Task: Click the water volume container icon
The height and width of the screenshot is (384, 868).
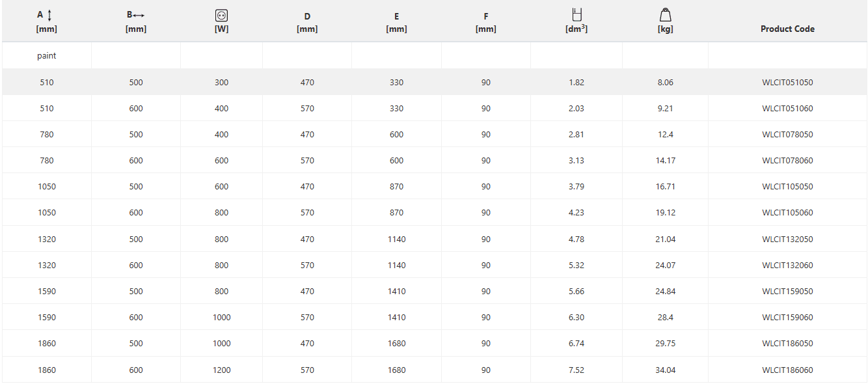Action: 576,14
